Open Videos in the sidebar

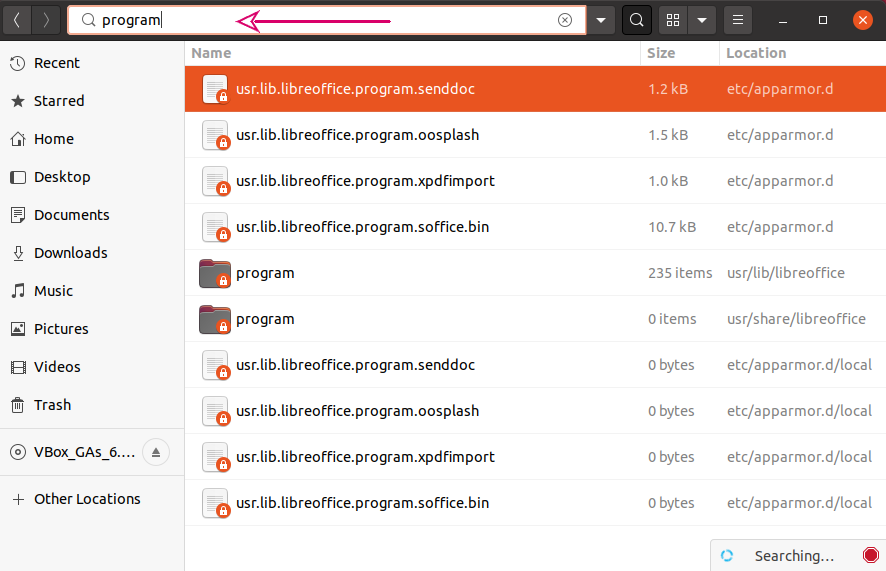tap(92, 367)
